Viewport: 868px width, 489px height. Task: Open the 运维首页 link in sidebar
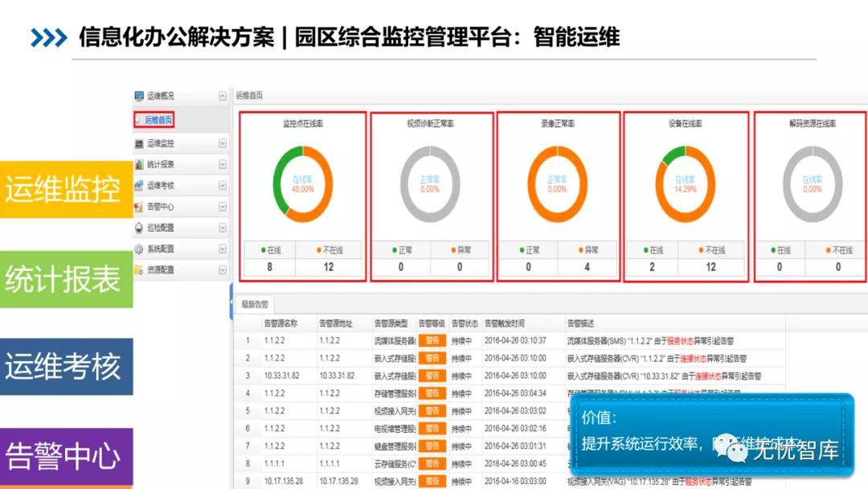coord(158,120)
